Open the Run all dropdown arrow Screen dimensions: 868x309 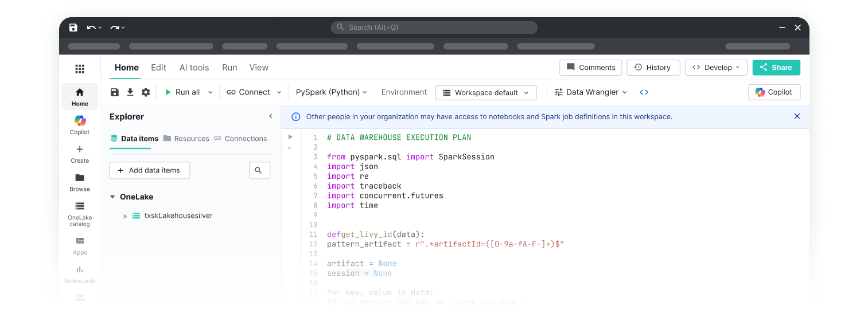coord(211,92)
